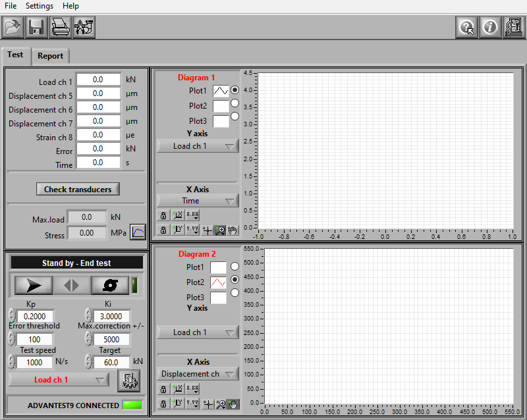Click Diagram 2 Plot2 red line swatch

point(218,282)
